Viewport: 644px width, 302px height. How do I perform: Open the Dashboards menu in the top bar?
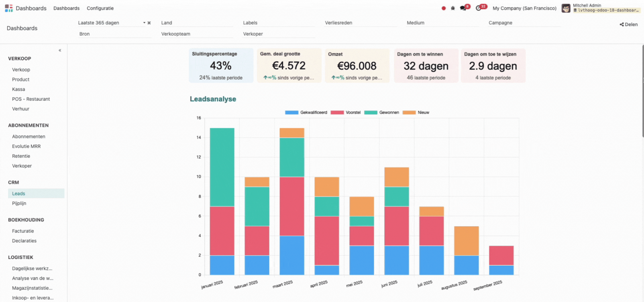[x=66, y=8]
